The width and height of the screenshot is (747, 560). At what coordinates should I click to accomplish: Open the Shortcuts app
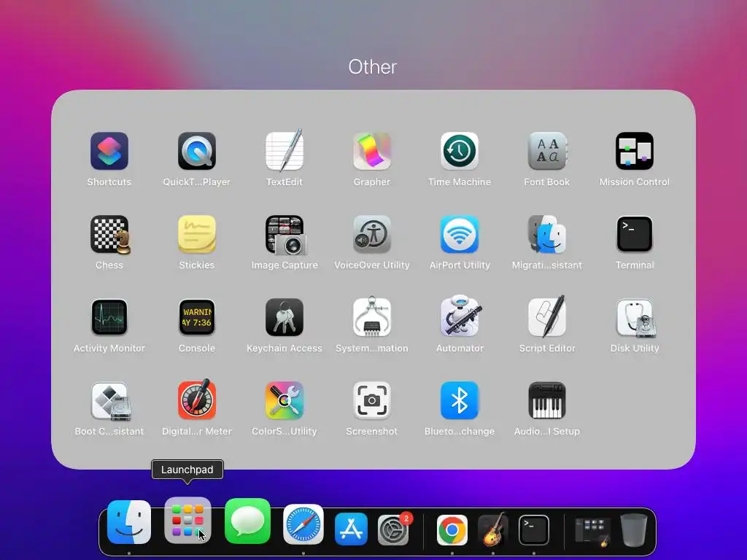pyautogui.click(x=109, y=151)
